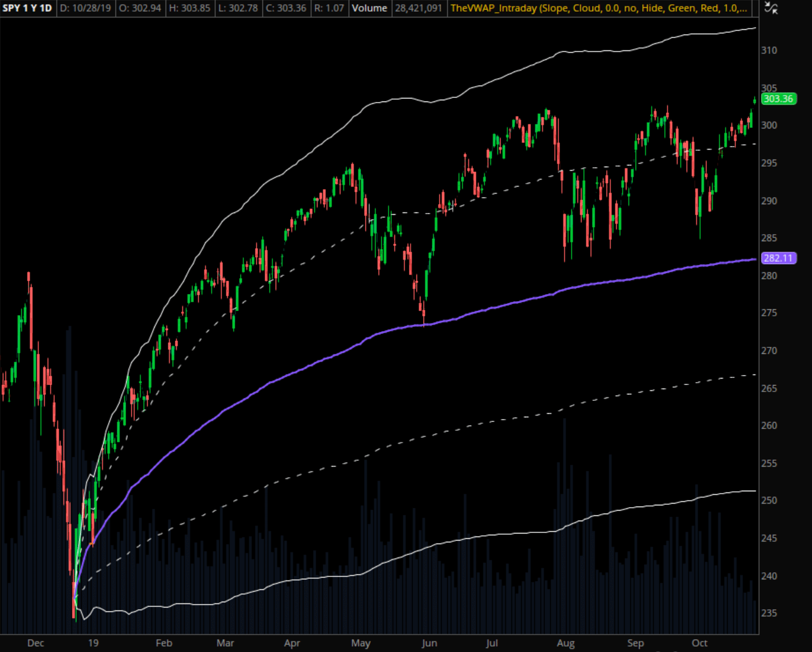Click the Aug label on time axis
The image size is (812, 652).
566,643
